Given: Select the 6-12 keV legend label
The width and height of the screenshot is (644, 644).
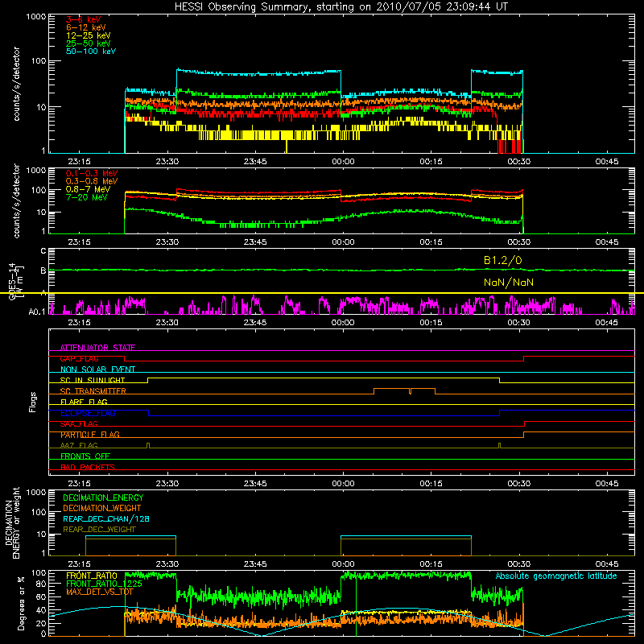Looking at the screenshot, I should click(86, 27).
